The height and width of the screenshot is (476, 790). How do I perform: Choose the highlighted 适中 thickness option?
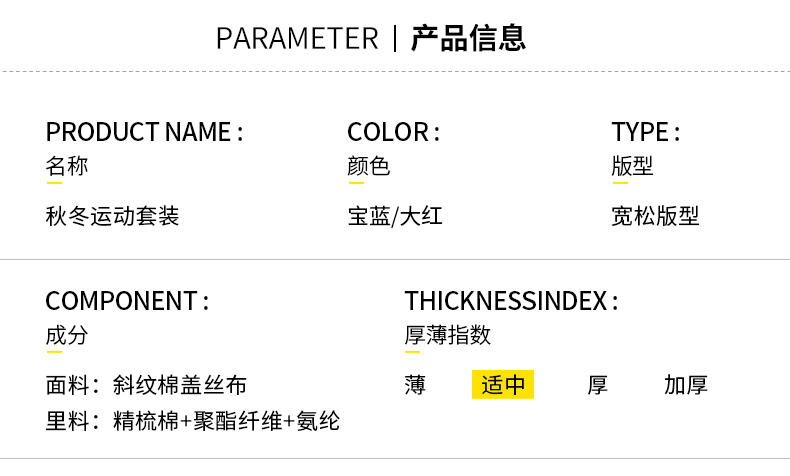tap(503, 385)
